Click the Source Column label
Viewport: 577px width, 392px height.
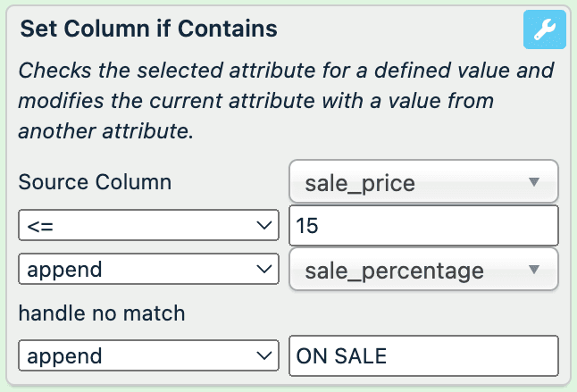click(x=94, y=182)
